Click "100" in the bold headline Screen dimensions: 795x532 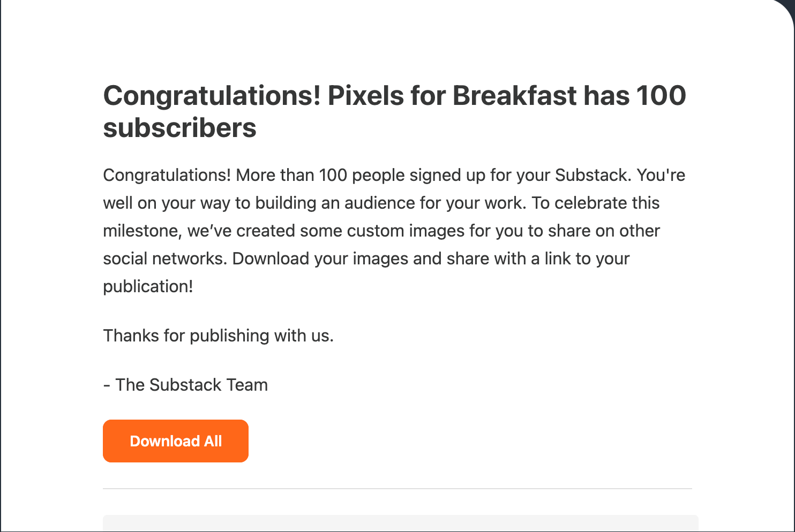[x=661, y=96]
